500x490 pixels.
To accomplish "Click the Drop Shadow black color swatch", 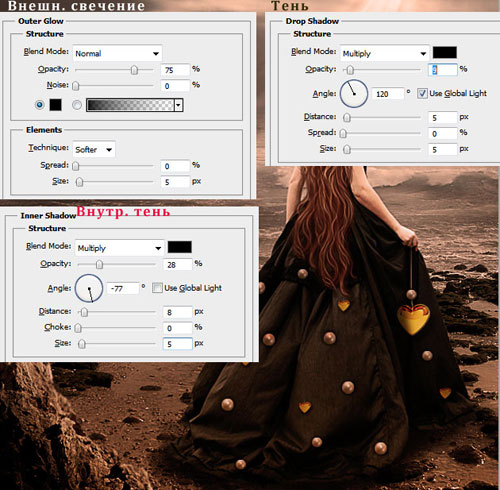I will (445, 53).
